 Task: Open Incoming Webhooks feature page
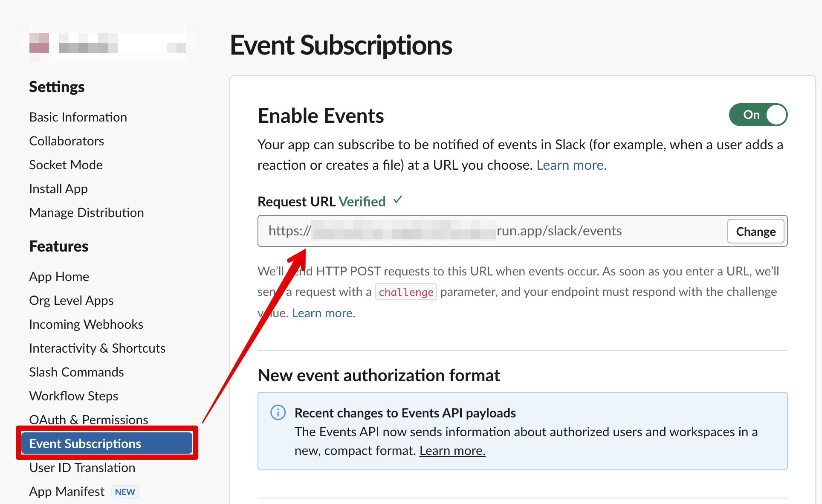(86, 324)
